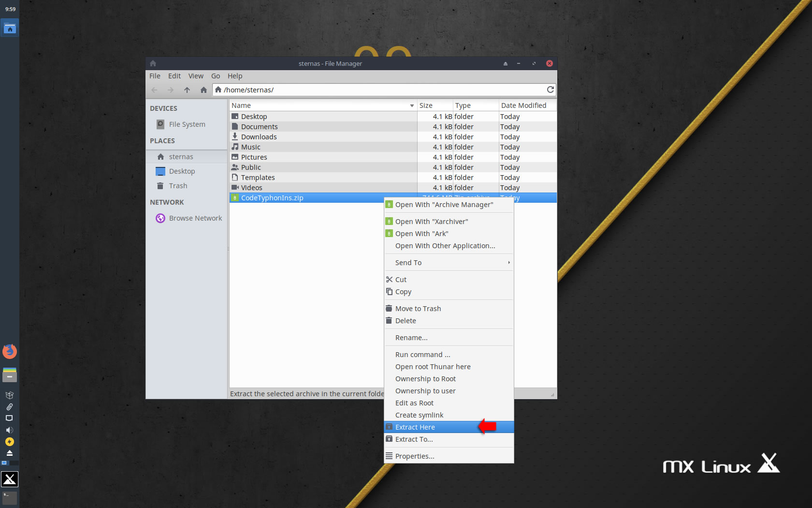Click the yellow power manager icon
The image size is (812, 508).
coord(9,442)
